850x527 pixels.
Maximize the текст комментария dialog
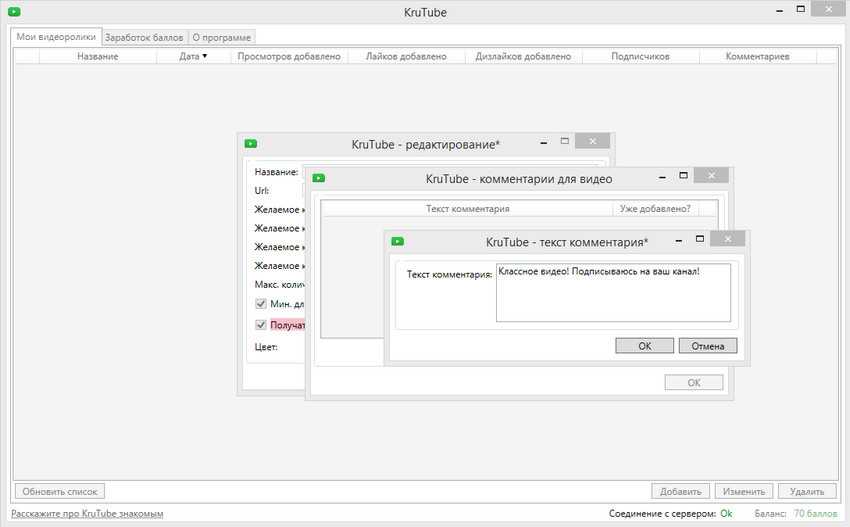click(x=700, y=240)
